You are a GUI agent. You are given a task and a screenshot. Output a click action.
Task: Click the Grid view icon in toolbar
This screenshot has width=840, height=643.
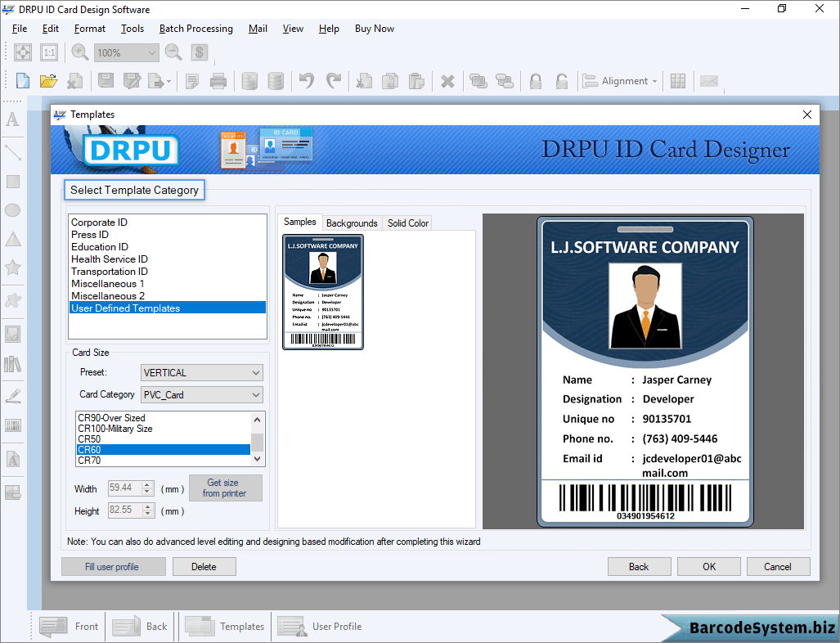point(678,81)
